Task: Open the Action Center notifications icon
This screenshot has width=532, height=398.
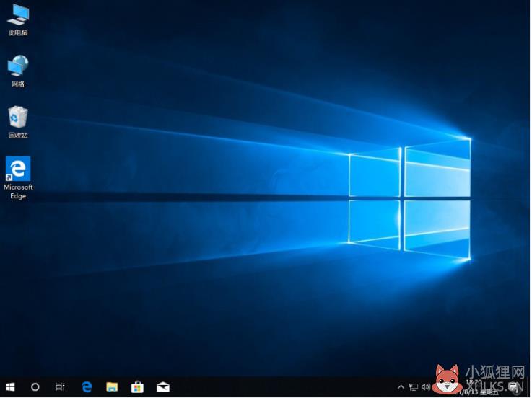Action: point(514,386)
